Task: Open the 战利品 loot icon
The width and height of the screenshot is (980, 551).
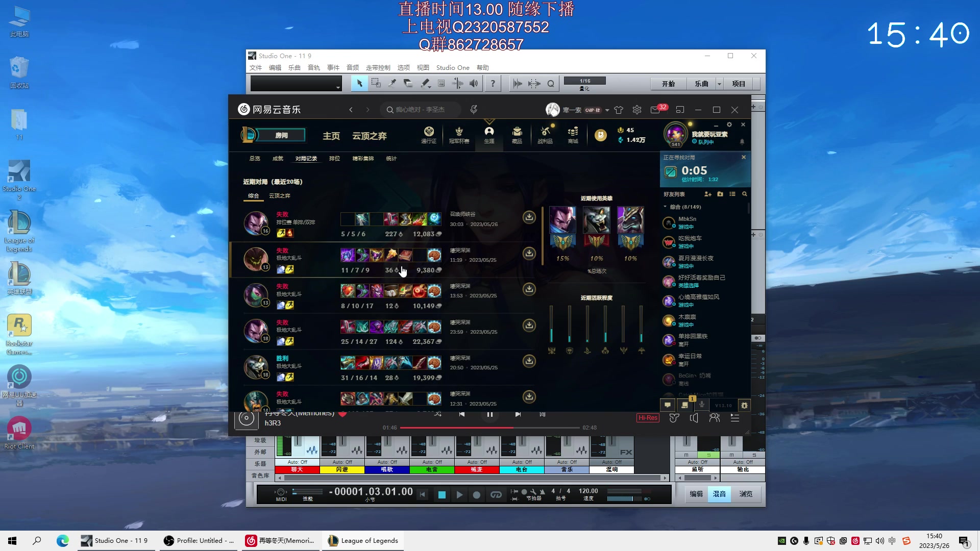Action: coord(545,135)
